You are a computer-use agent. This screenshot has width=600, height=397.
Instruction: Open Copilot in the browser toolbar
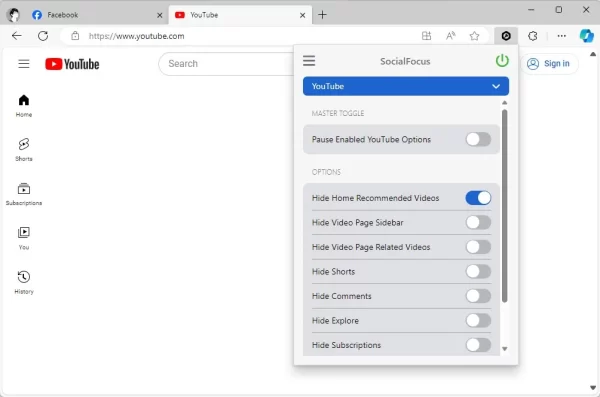pyautogui.click(x=586, y=36)
